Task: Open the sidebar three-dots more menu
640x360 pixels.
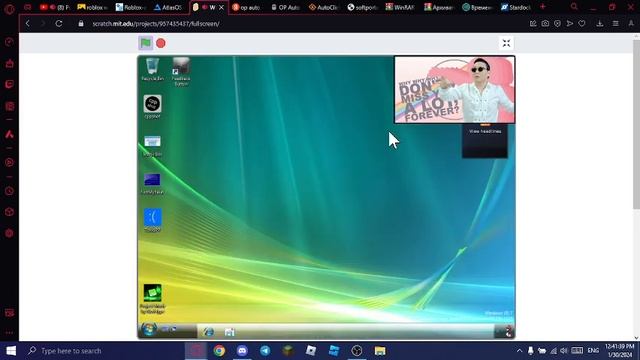Action: (9, 333)
